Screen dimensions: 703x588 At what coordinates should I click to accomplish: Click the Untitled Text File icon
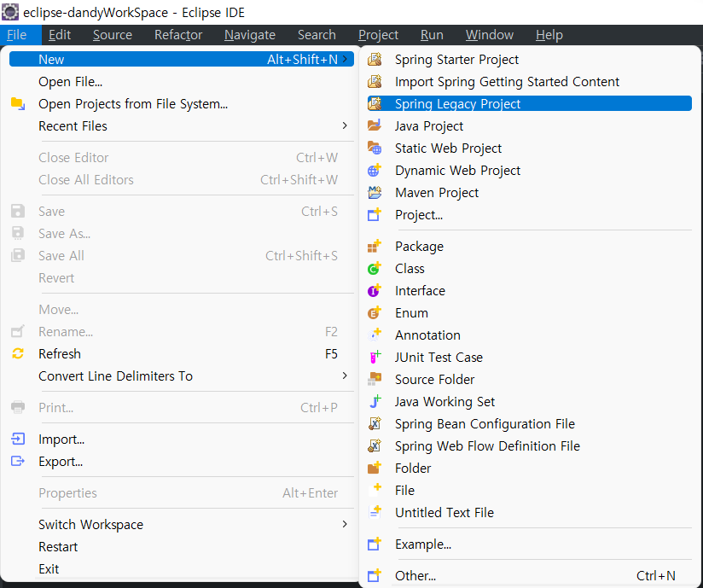(375, 512)
